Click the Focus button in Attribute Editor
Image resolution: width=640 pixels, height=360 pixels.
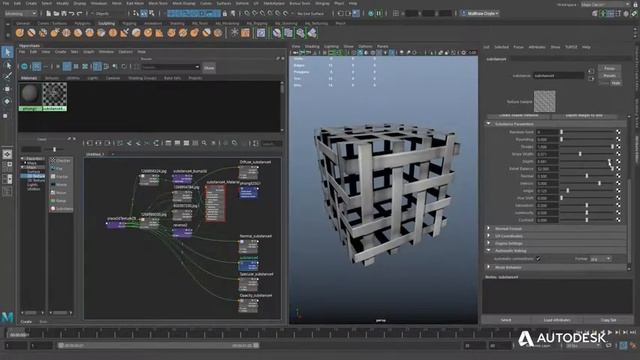point(609,69)
